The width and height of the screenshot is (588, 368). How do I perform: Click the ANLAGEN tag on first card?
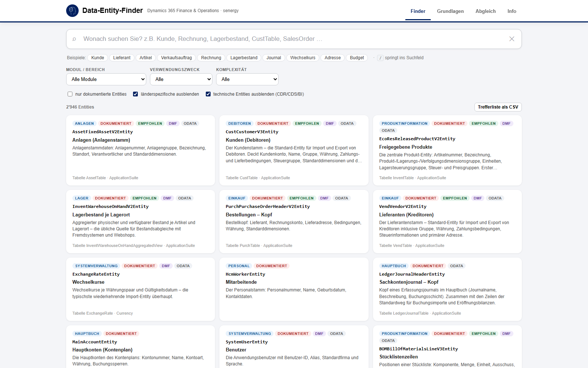pyautogui.click(x=84, y=124)
